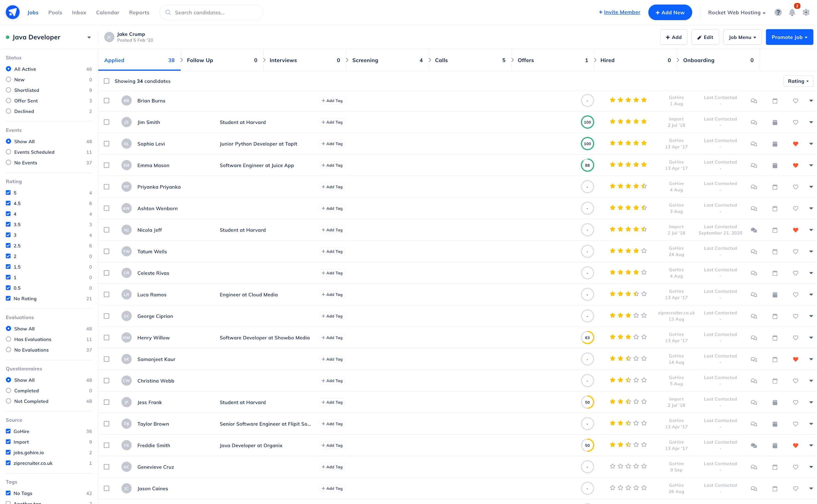Open the notifications bell icon

[792, 12]
